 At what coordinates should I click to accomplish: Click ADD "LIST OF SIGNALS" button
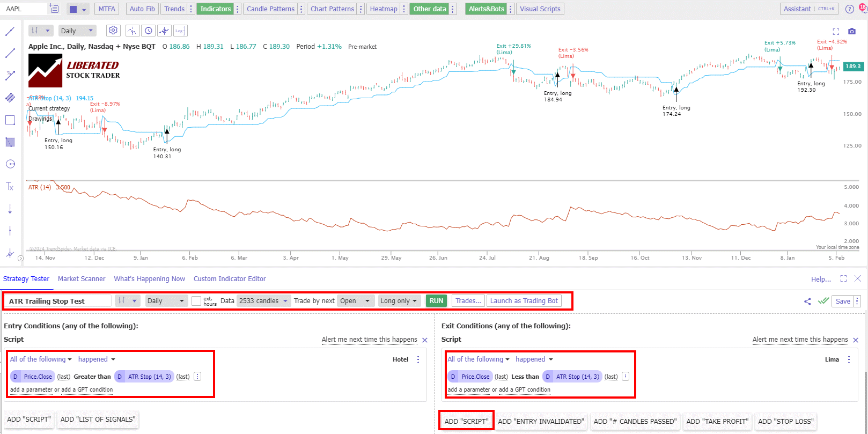coord(98,420)
